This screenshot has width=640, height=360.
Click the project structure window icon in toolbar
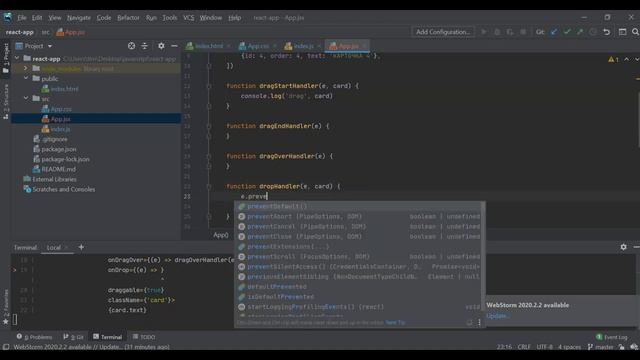tap(622, 32)
